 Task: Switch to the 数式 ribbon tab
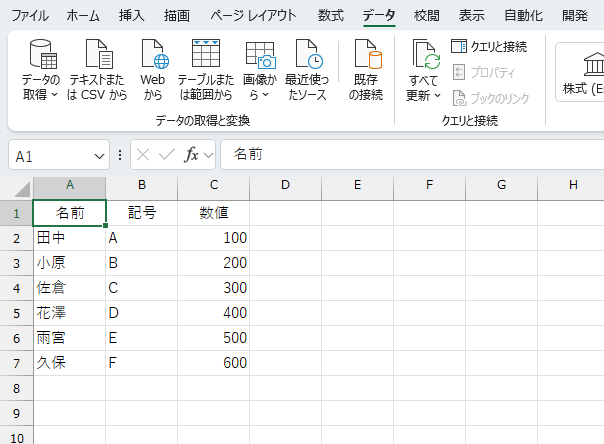(x=330, y=15)
